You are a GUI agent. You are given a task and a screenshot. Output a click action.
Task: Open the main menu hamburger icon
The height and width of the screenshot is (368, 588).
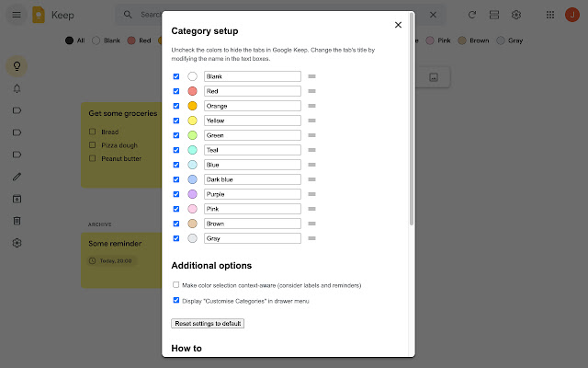coord(17,15)
